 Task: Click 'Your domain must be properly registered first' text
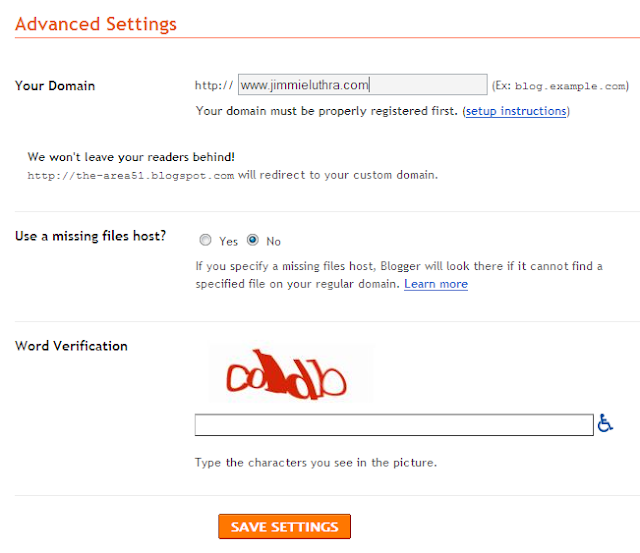click(327, 111)
